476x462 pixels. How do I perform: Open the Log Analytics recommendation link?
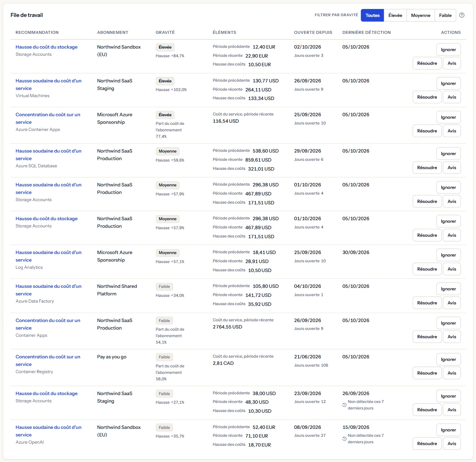[49, 256]
